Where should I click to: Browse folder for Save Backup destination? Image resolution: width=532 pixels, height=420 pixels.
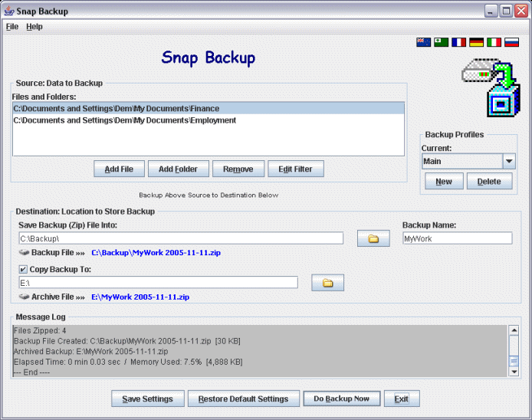[373, 238]
